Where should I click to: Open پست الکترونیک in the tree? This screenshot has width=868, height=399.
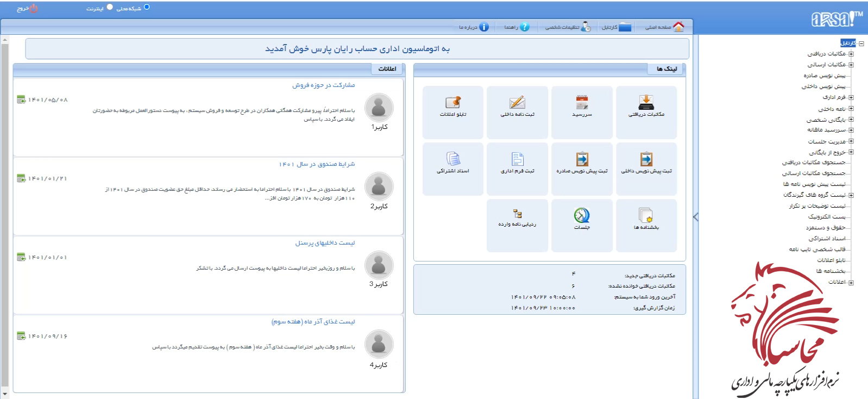tap(827, 217)
